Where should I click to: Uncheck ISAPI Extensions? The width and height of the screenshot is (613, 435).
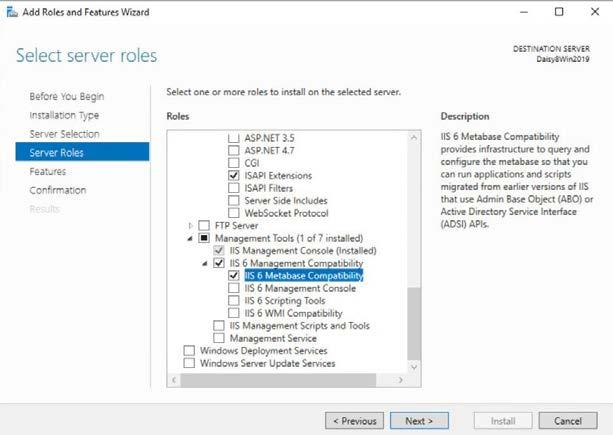tap(233, 175)
